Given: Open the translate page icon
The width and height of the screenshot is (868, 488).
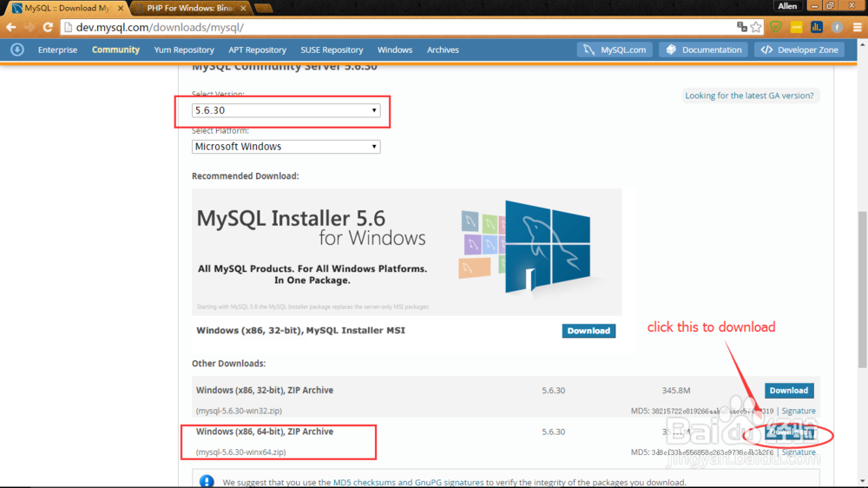Looking at the screenshot, I should point(742,27).
